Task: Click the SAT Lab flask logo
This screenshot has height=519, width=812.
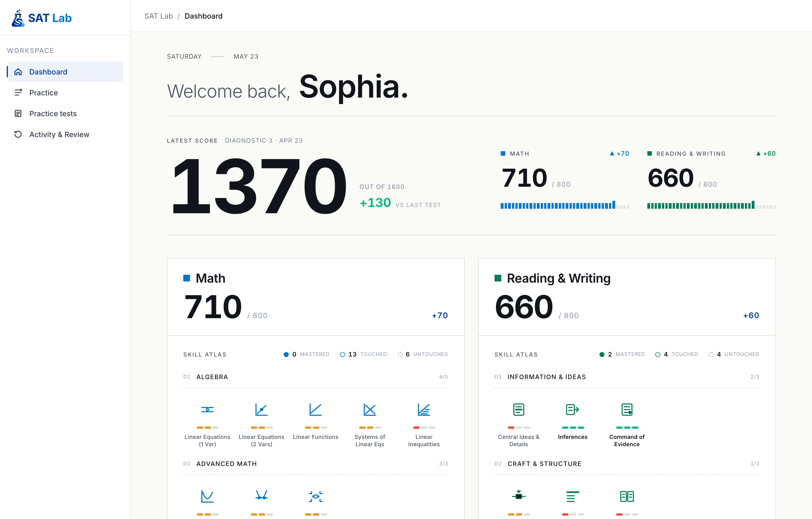Action: click(x=18, y=18)
